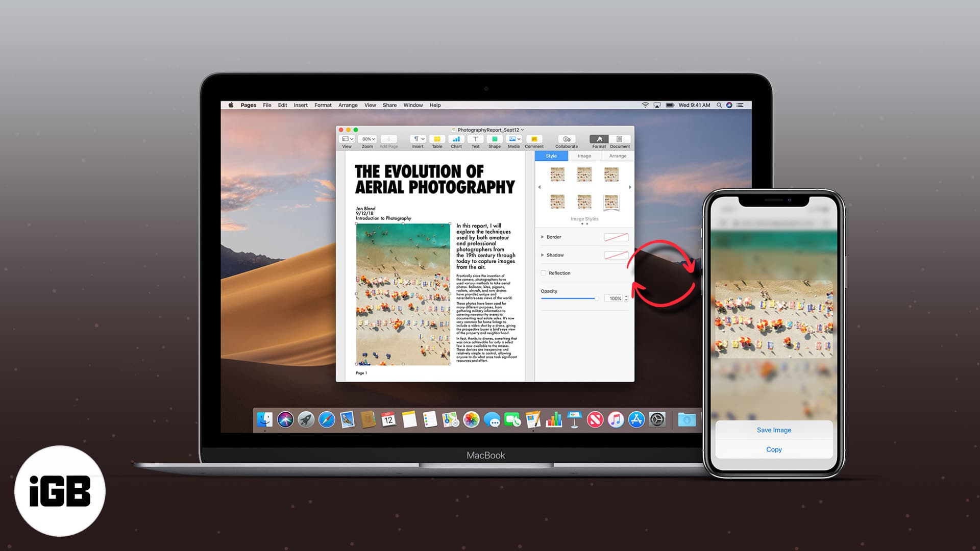Click the Collaborate toolbar icon
980x551 pixels.
567,139
